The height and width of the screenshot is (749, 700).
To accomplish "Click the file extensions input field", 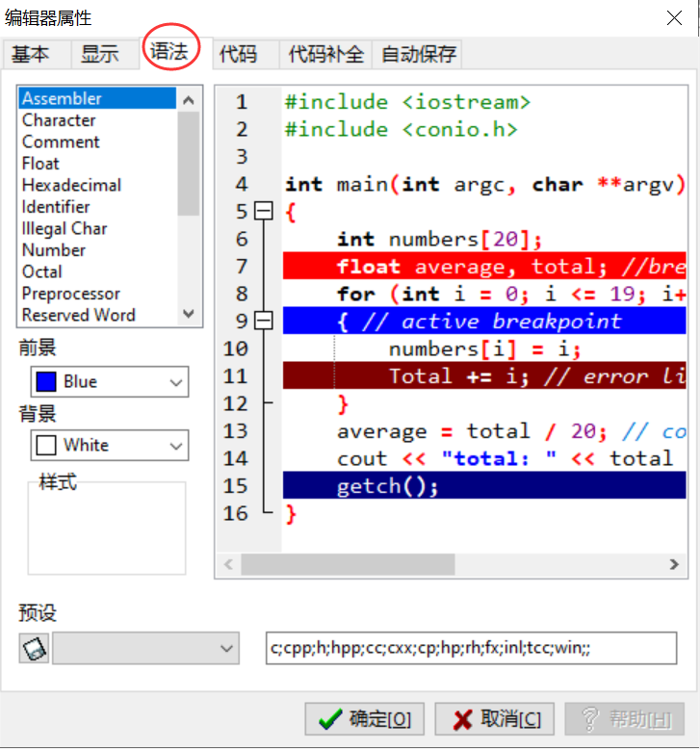I will coord(471,648).
